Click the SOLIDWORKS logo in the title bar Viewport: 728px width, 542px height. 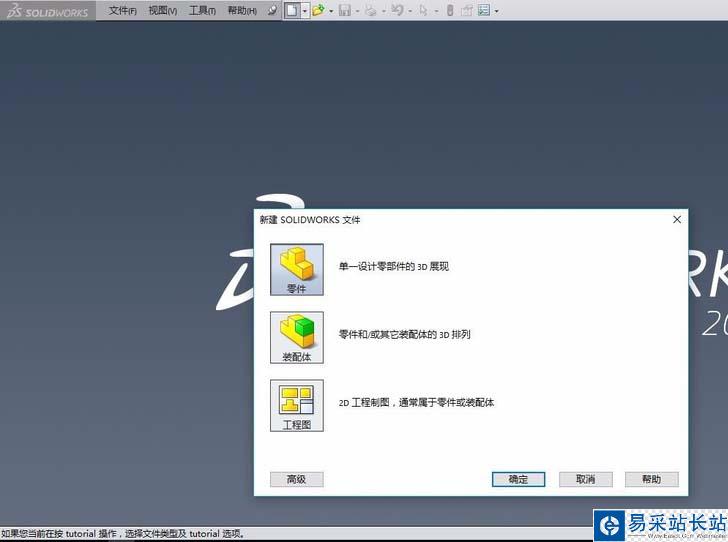pos(48,11)
